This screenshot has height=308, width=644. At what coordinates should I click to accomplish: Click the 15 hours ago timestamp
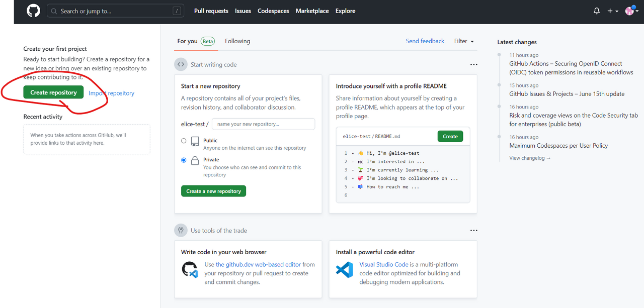click(x=524, y=85)
